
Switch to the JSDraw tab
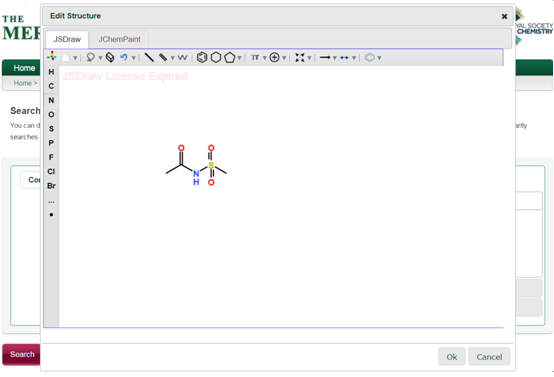[x=67, y=39]
